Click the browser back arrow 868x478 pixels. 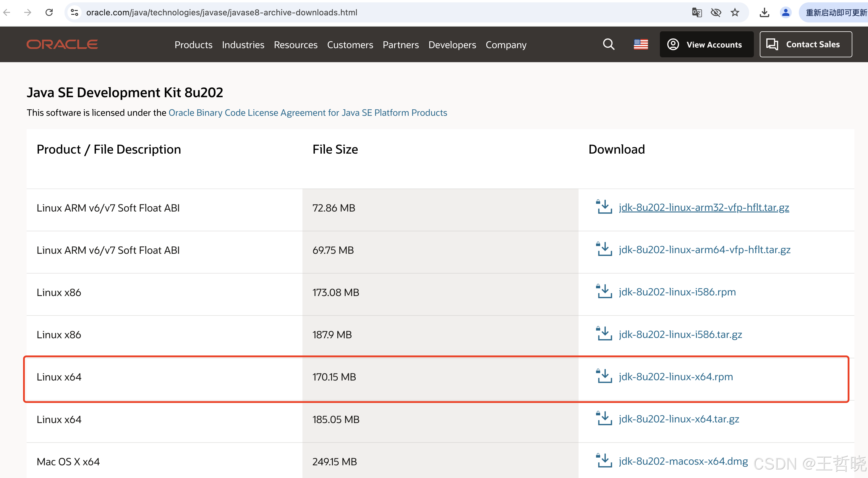coord(7,13)
